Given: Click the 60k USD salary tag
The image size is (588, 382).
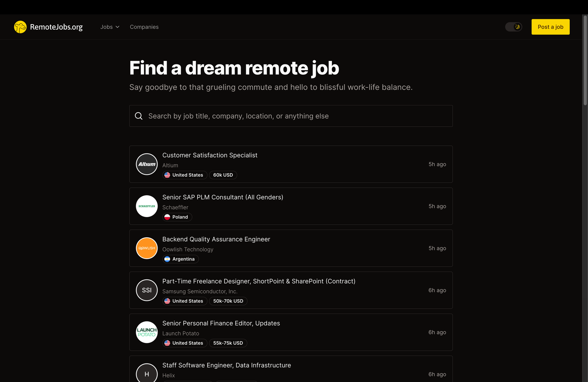Looking at the screenshot, I should click(223, 175).
